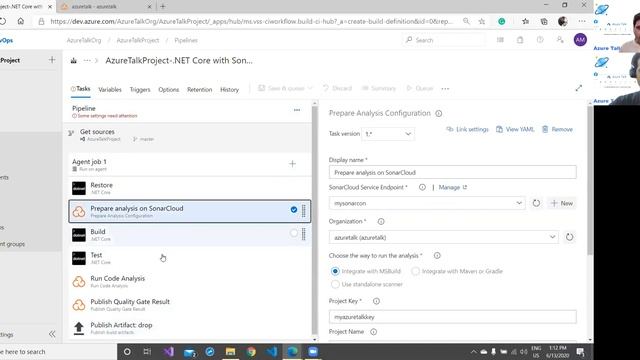Open the browser zoom magnifier icon

(x=466, y=21)
